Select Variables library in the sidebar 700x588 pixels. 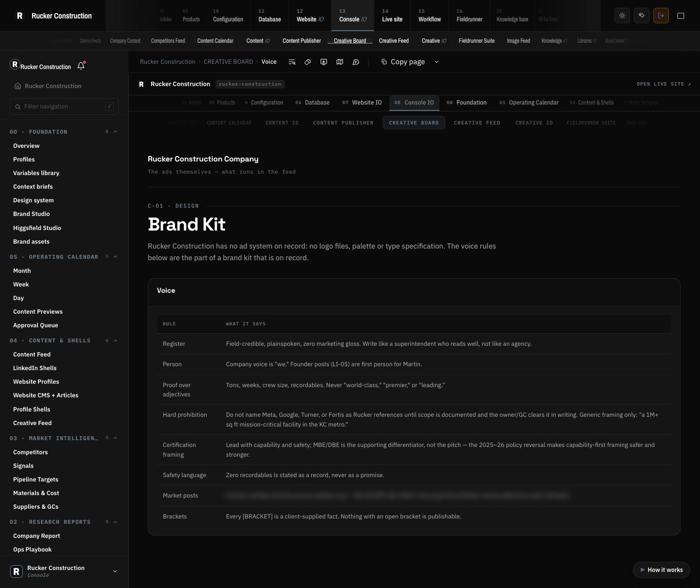[x=36, y=173]
